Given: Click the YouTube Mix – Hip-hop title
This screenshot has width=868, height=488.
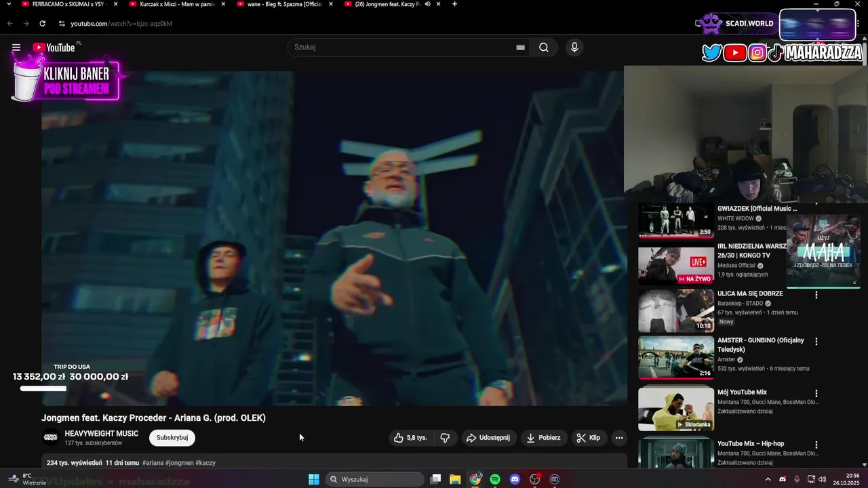Looking at the screenshot, I should 751,444.
